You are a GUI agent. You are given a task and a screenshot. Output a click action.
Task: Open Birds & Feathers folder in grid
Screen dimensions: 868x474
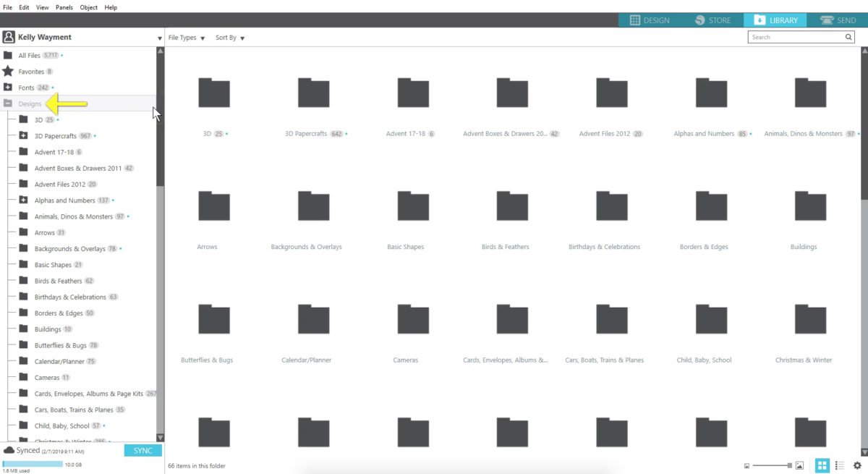coord(512,205)
